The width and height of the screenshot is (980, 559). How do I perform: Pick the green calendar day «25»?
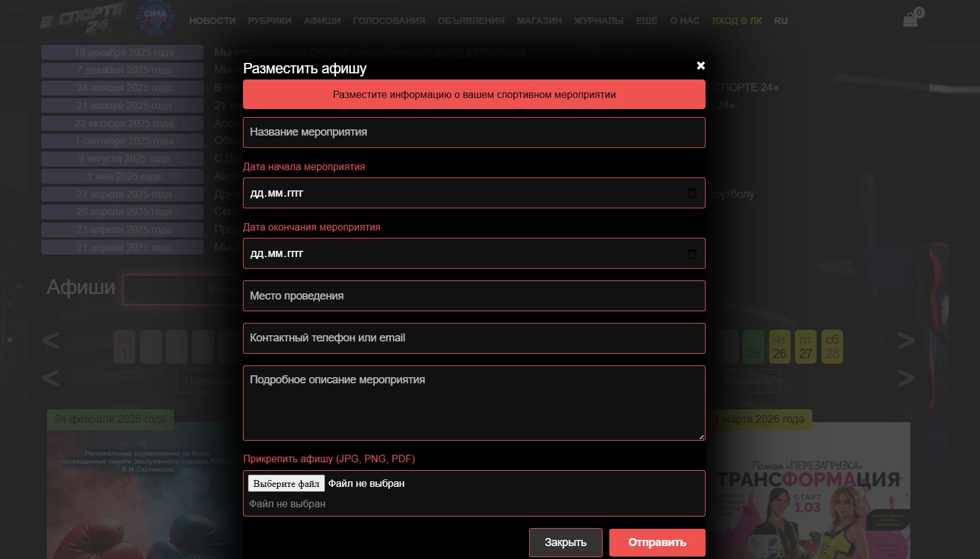[x=754, y=347]
